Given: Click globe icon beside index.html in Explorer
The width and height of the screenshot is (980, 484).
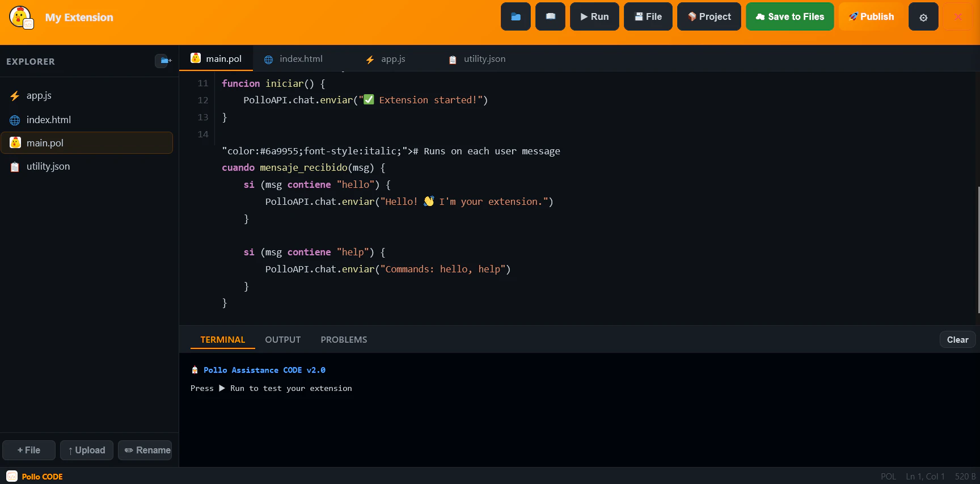Looking at the screenshot, I should [x=15, y=120].
